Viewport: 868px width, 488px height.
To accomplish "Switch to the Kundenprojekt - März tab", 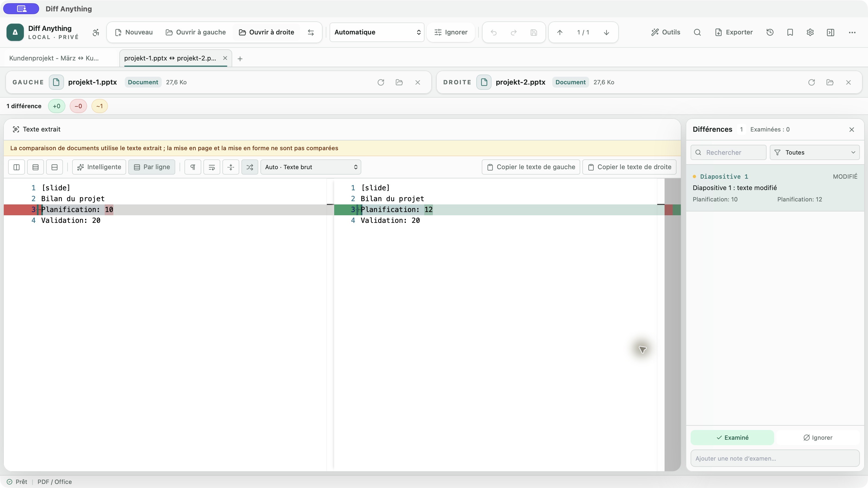I will click(x=54, y=58).
